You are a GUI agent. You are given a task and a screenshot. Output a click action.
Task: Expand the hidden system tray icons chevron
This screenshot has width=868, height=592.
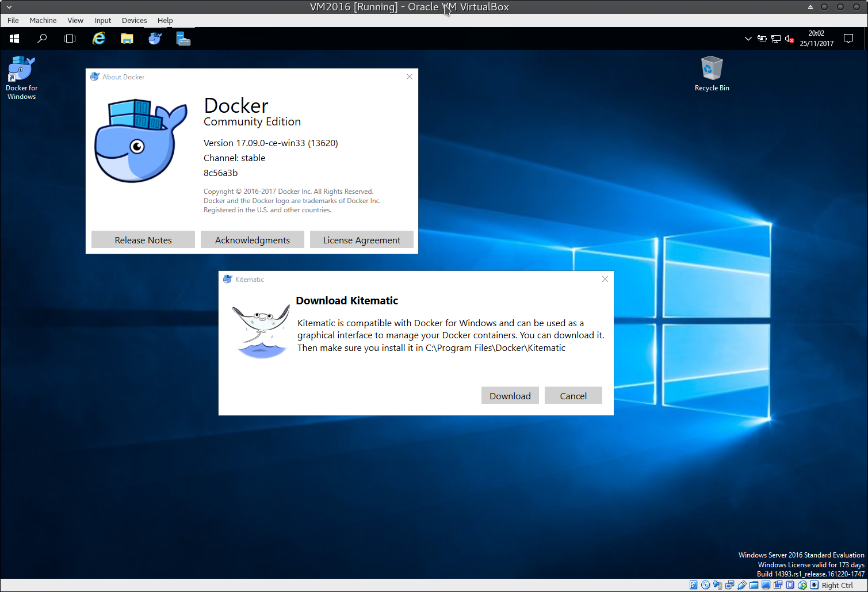[748, 39]
